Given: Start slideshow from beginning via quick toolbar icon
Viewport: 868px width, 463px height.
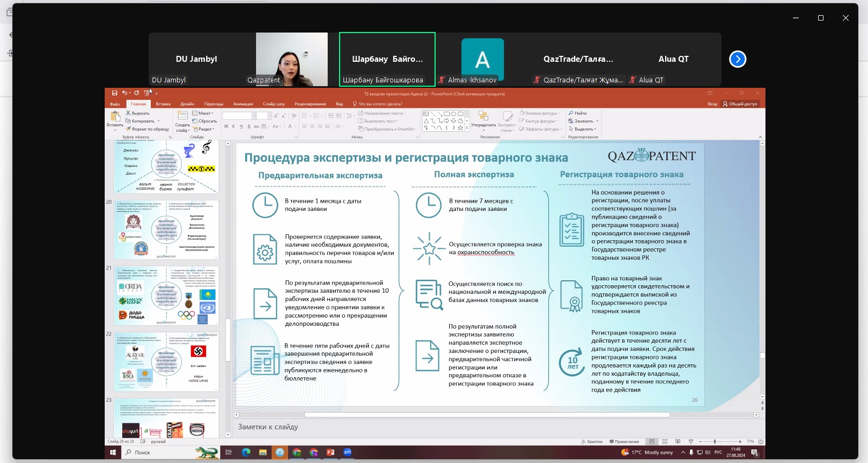Looking at the screenshot, I should (x=146, y=93).
